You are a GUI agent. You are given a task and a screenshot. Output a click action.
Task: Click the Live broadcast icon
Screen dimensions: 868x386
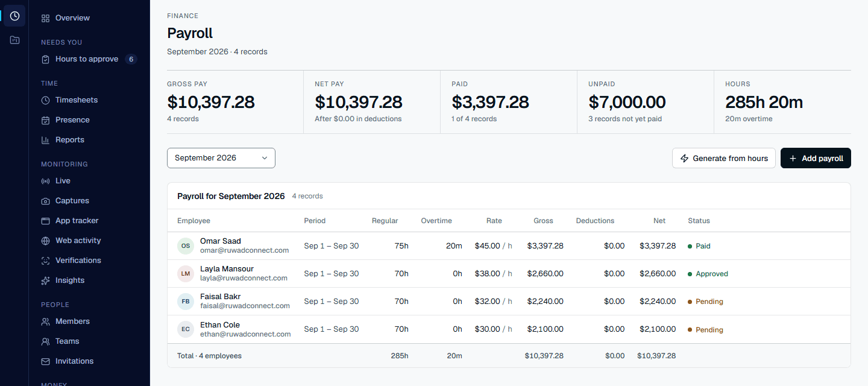point(45,181)
